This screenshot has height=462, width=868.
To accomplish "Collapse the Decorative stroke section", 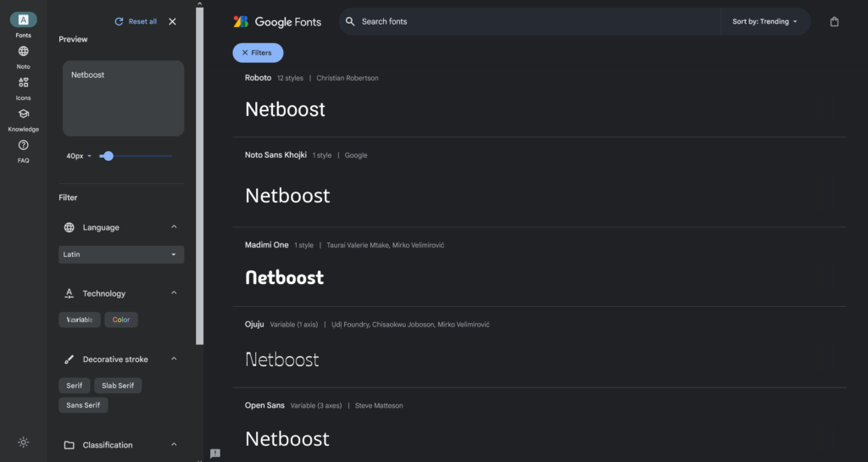I will [x=174, y=359].
